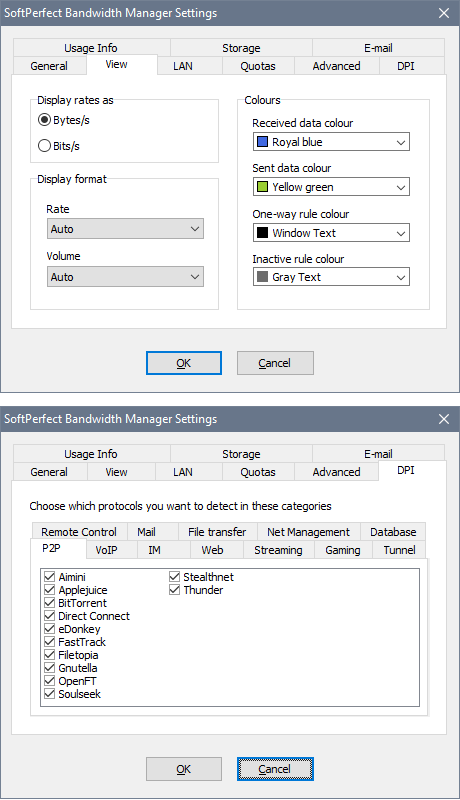Click the Gray Text colour swatch
The image size is (460, 800).
263,277
